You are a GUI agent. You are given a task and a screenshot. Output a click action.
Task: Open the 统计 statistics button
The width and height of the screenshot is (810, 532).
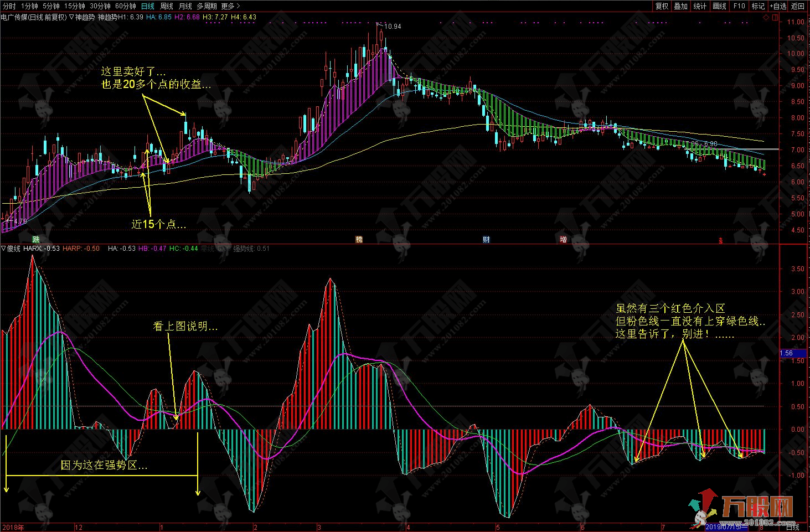[700, 6]
